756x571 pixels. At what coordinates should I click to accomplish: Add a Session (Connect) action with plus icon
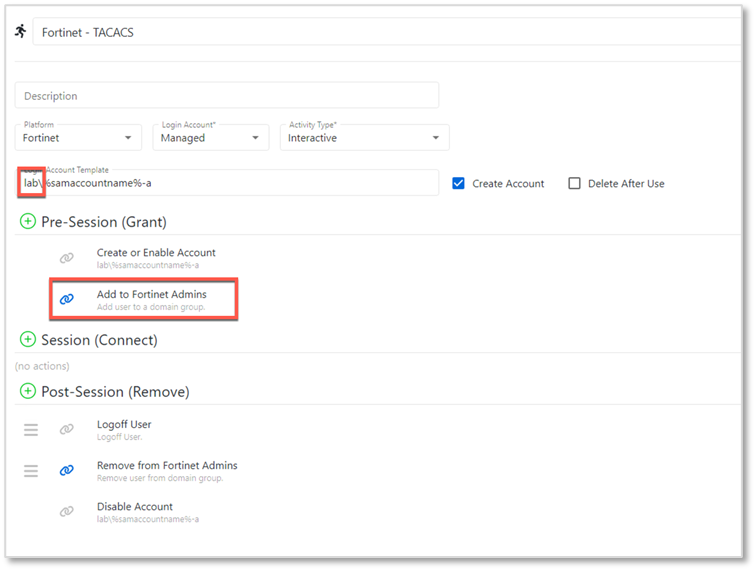tap(27, 340)
